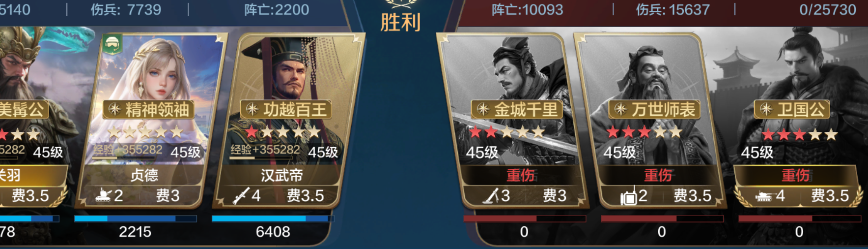
Task: Click the emblem beside 功越百王 title
Action: [252, 109]
